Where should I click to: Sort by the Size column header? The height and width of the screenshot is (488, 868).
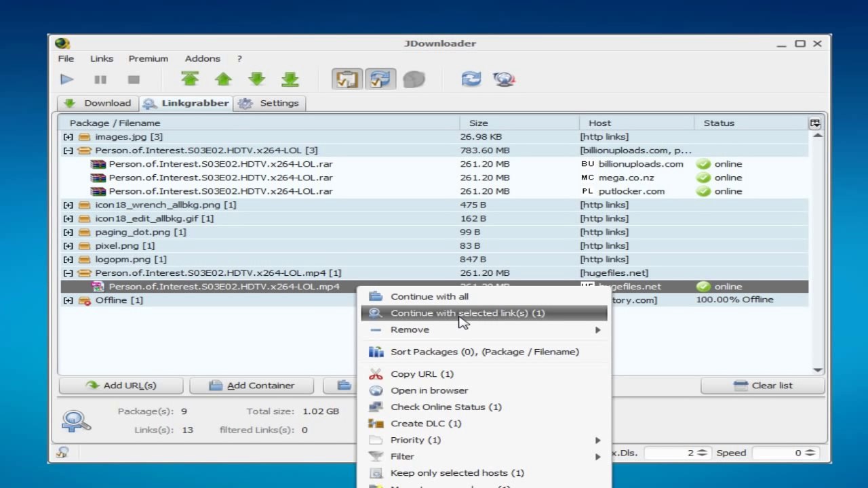click(519, 123)
